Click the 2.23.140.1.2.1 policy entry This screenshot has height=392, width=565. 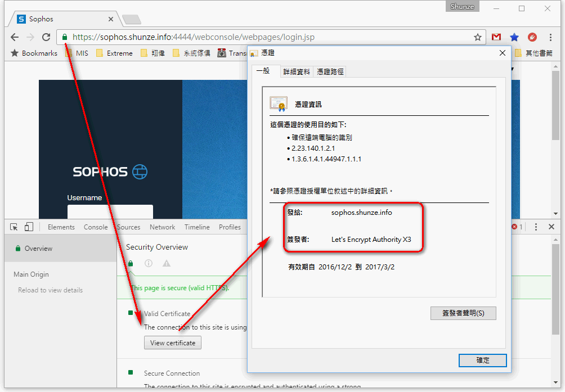[x=313, y=148]
